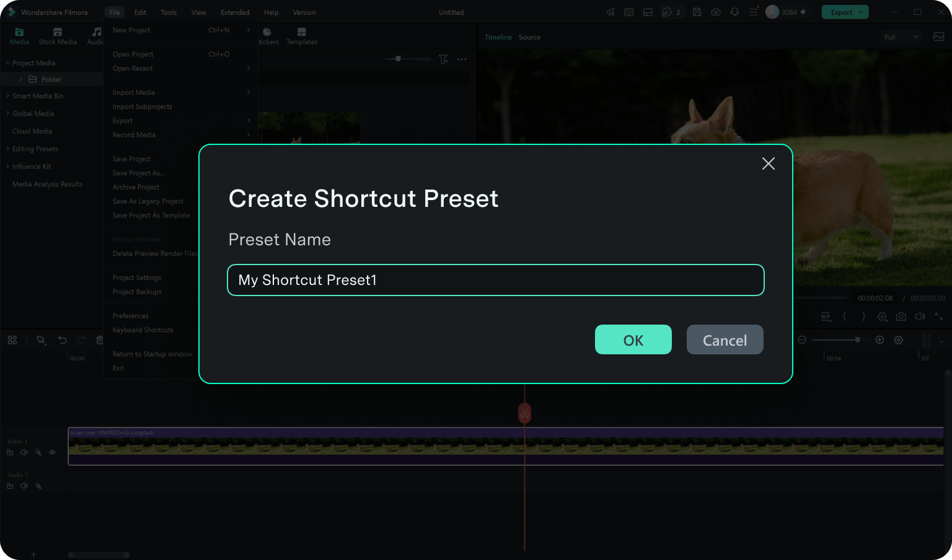Choose Preferences menu entry
The height and width of the screenshot is (560, 952).
click(131, 316)
